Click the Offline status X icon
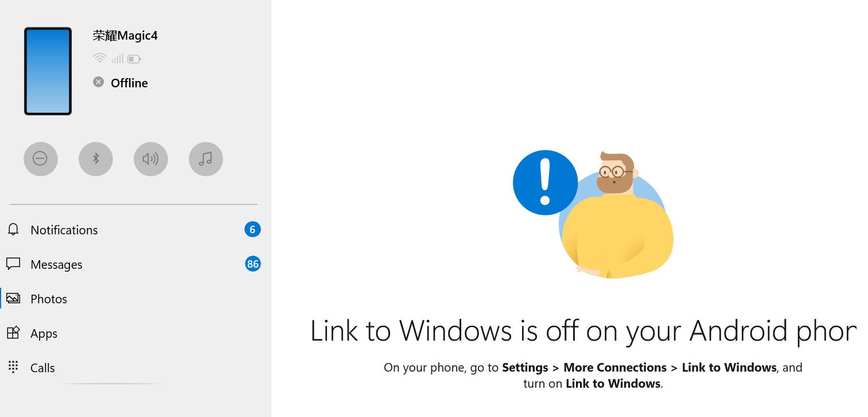This screenshot has height=417, width=868. point(99,82)
